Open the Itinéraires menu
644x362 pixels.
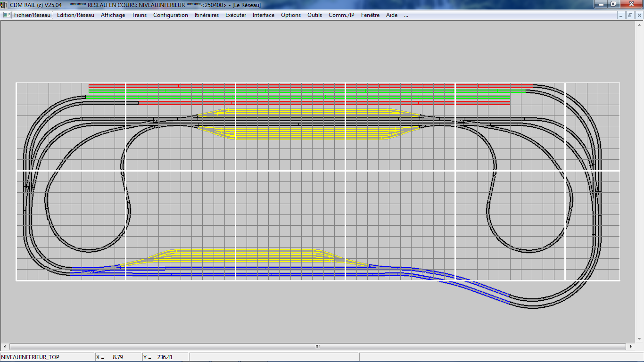206,15
